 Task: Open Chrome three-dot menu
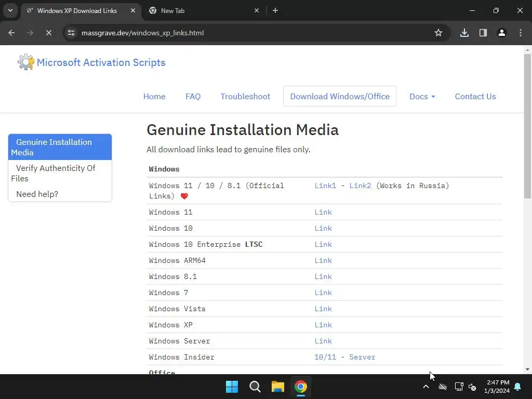pyautogui.click(x=521, y=33)
